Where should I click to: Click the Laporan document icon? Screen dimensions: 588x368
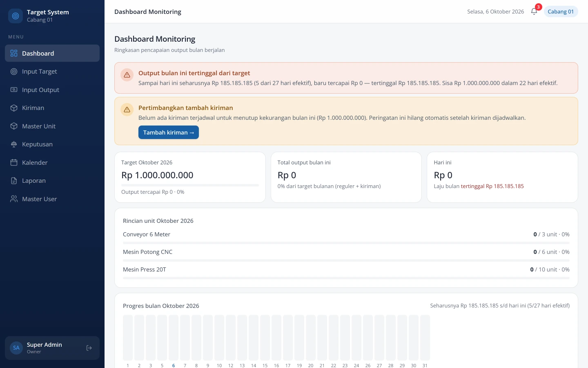pyautogui.click(x=14, y=181)
